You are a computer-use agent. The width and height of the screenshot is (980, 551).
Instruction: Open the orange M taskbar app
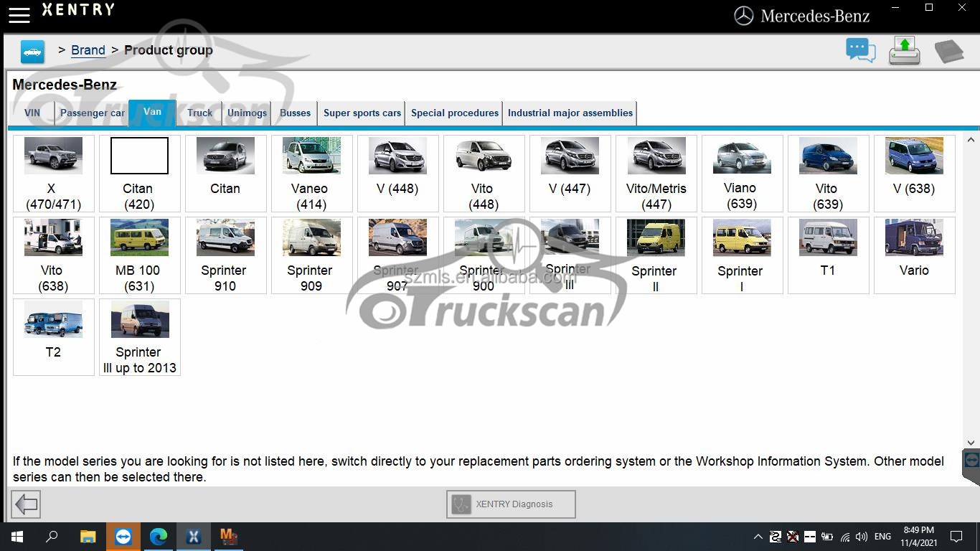[x=229, y=536]
